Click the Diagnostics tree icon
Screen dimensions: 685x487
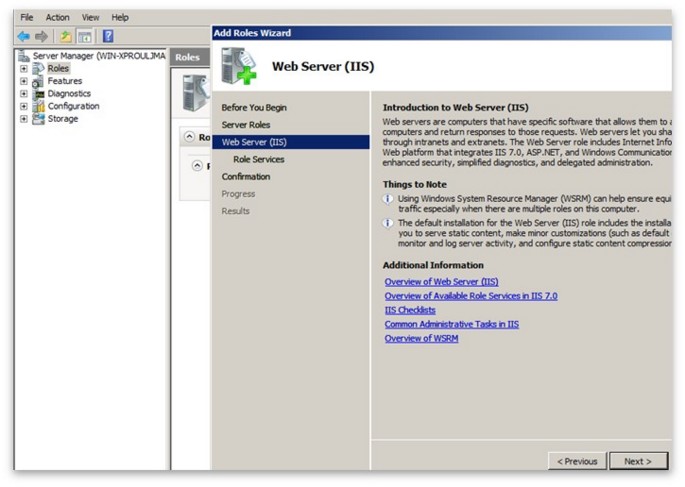tap(38, 94)
